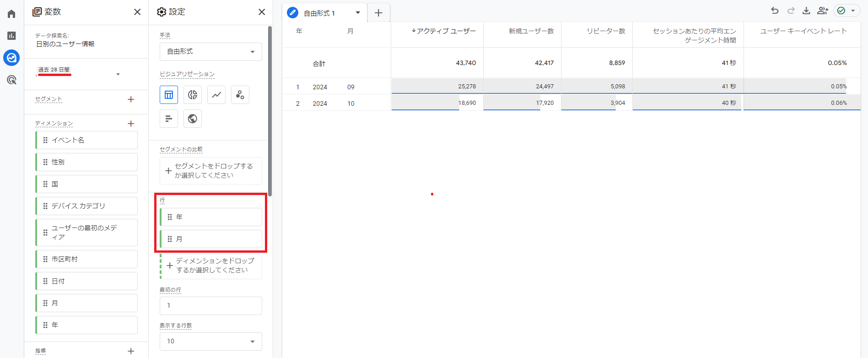Switch to bar chart visualization

pos(169,119)
